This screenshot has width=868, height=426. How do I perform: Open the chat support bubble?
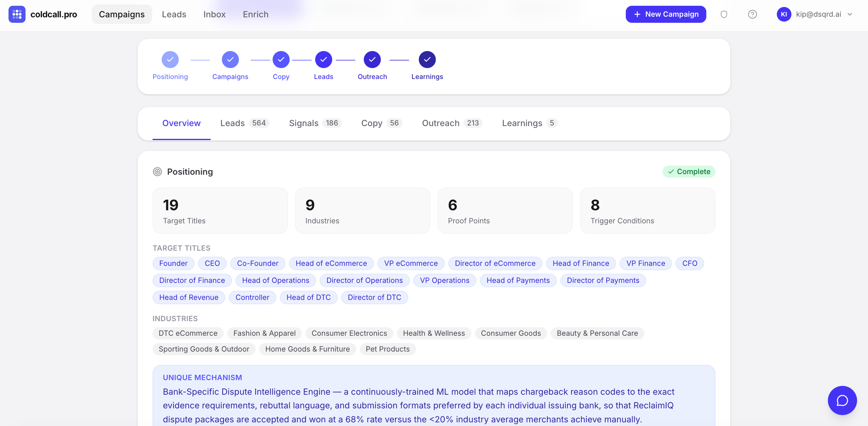click(842, 400)
